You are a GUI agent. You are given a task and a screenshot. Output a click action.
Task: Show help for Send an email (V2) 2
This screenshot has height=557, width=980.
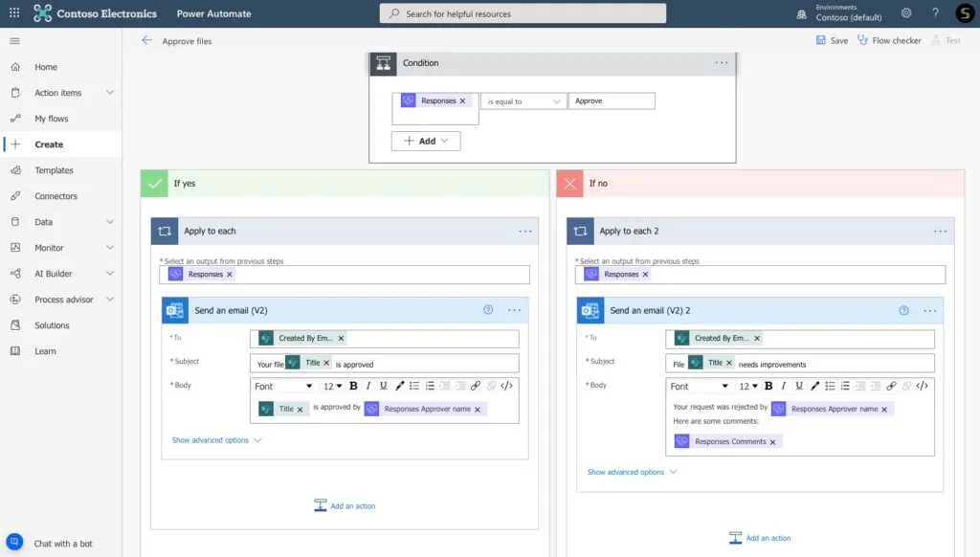[x=903, y=311]
